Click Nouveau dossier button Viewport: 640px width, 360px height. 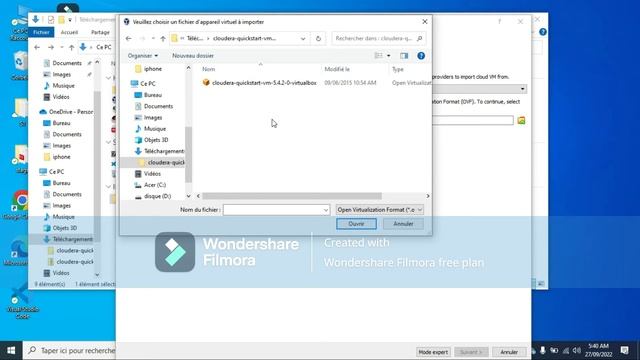193,56
